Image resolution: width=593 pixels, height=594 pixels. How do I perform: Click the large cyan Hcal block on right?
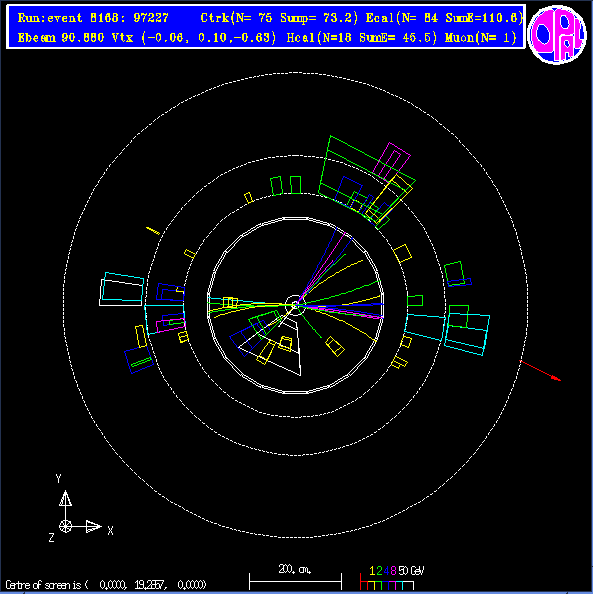pyautogui.click(x=467, y=335)
